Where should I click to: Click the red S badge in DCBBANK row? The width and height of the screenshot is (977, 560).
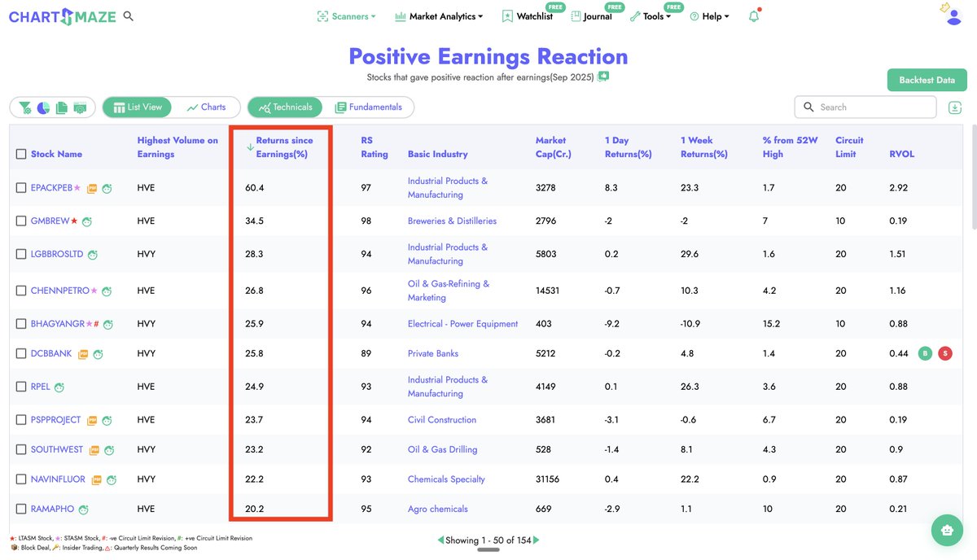click(944, 353)
